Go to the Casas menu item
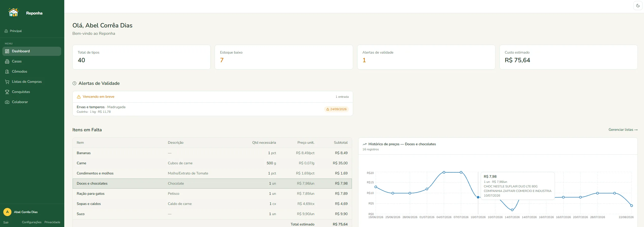 (x=32, y=61)
